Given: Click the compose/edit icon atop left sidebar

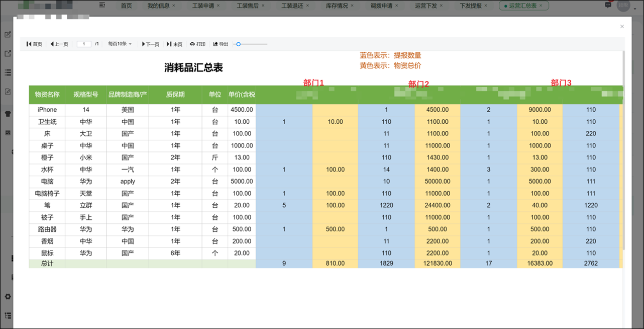Looking at the screenshot, I should point(7,34).
